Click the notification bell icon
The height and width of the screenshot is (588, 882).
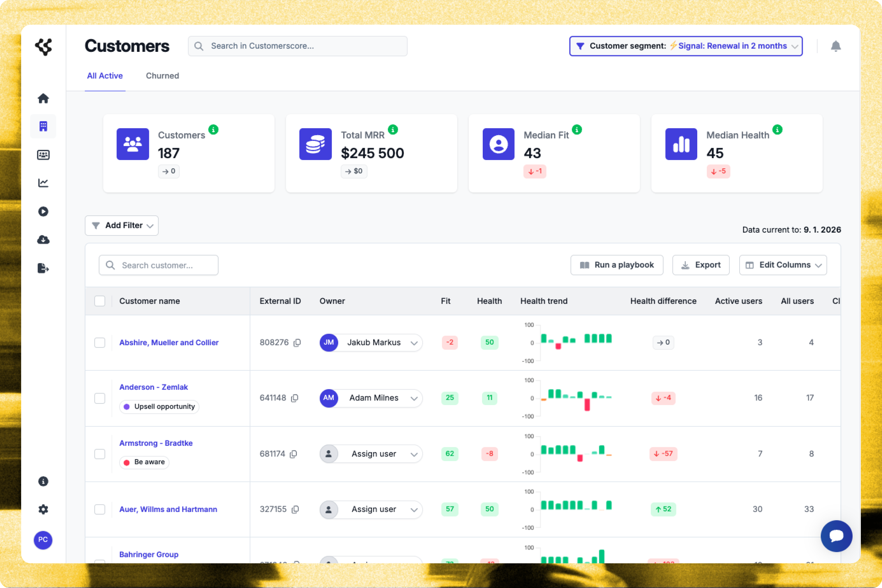tap(836, 46)
